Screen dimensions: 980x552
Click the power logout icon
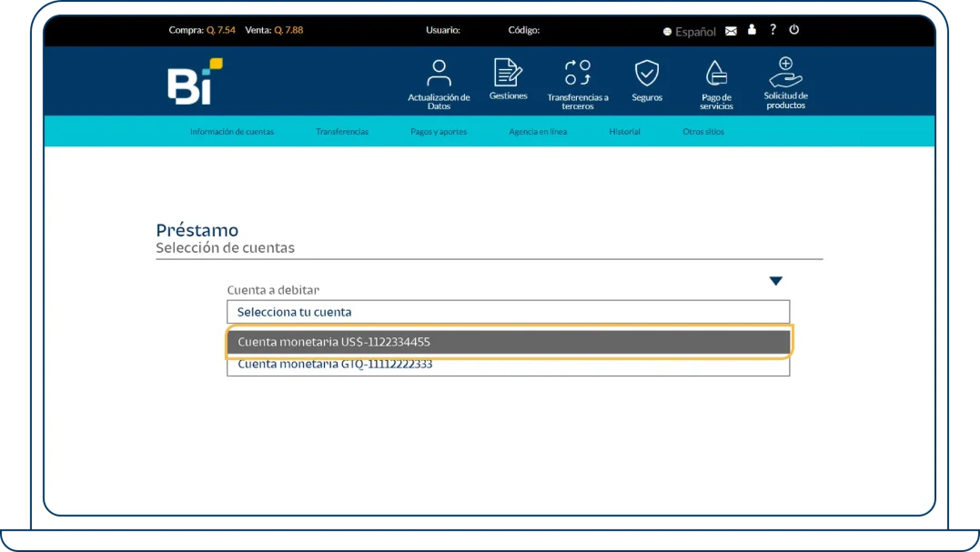[x=794, y=30]
